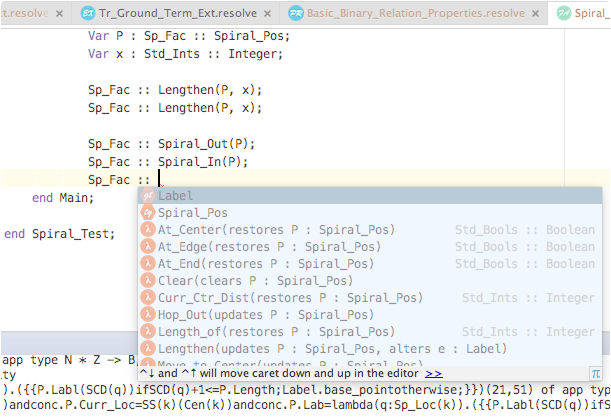The image size is (611, 417).
Task: Click the lambda icon beside At_End
Action: tap(148, 264)
